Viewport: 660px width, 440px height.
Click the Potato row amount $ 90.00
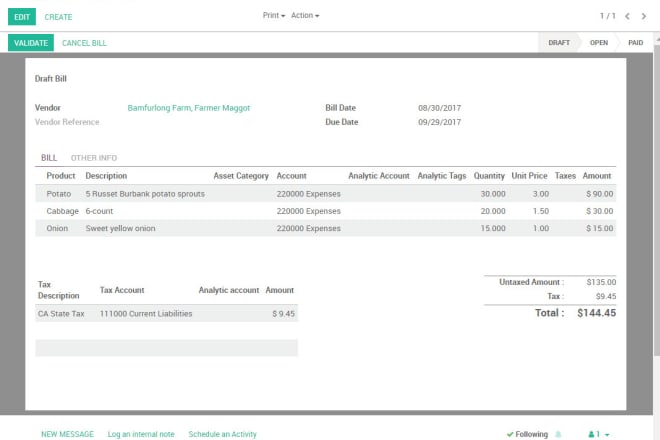click(x=599, y=194)
